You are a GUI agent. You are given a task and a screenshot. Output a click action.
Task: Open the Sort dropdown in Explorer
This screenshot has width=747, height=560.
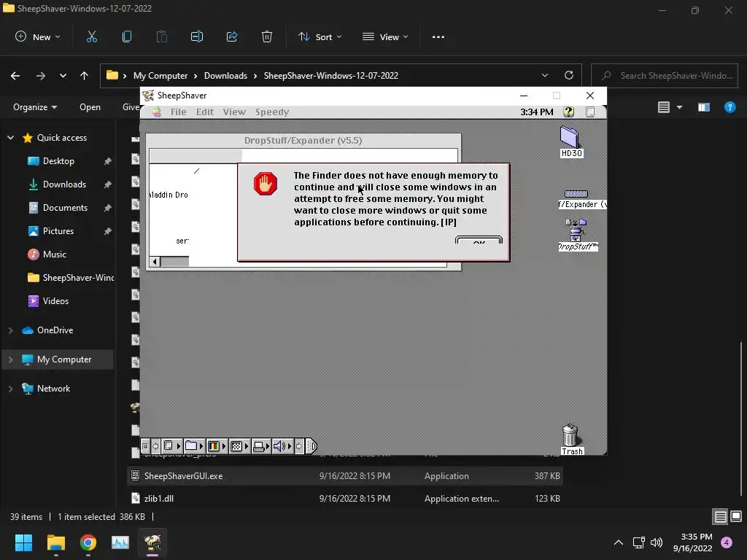click(320, 36)
